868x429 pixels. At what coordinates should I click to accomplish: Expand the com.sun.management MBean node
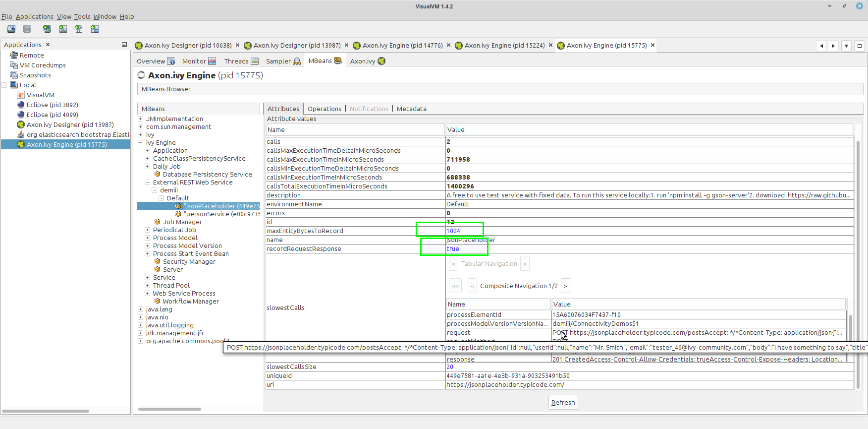141,126
